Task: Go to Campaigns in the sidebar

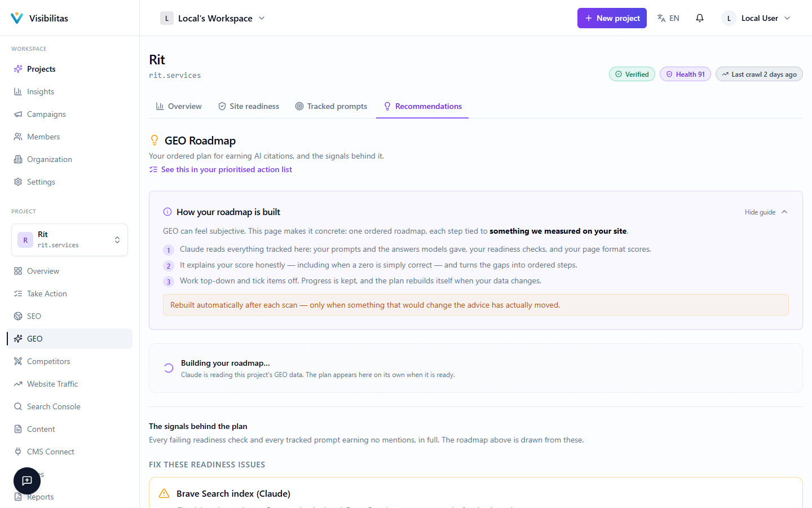Action: point(69,114)
